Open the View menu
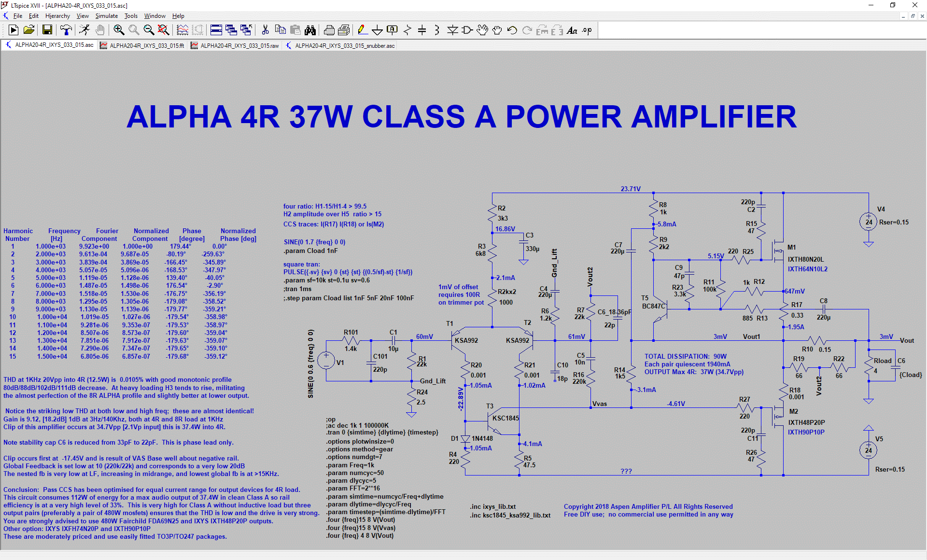The height and width of the screenshot is (560, 927). point(83,16)
